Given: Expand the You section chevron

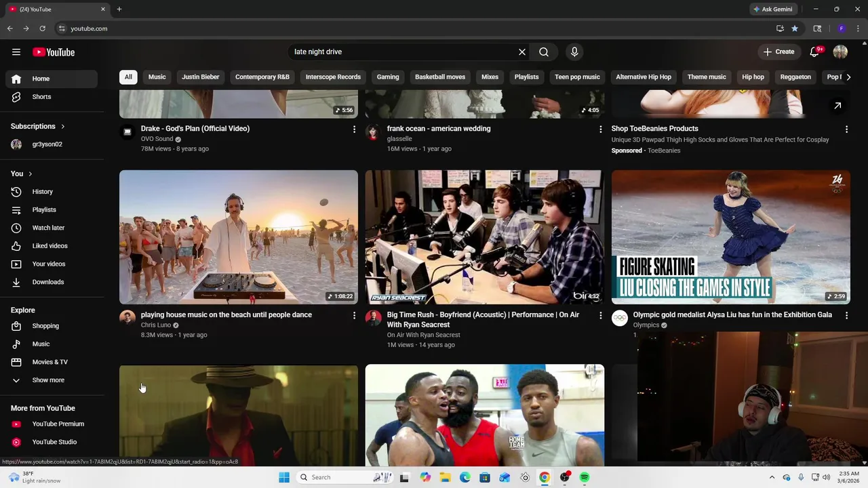Looking at the screenshot, I should (x=30, y=174).
